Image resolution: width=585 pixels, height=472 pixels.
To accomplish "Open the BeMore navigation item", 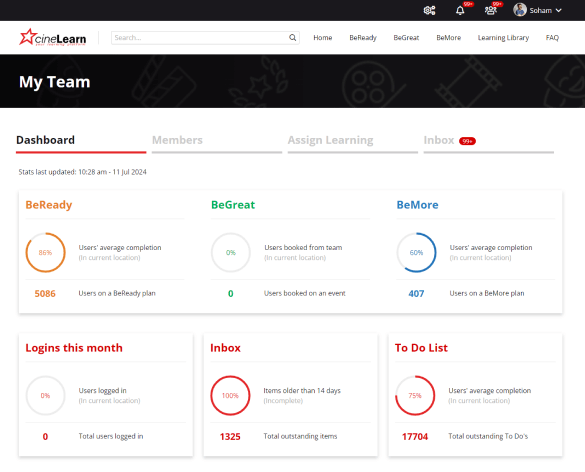I will tap(448, 38).
